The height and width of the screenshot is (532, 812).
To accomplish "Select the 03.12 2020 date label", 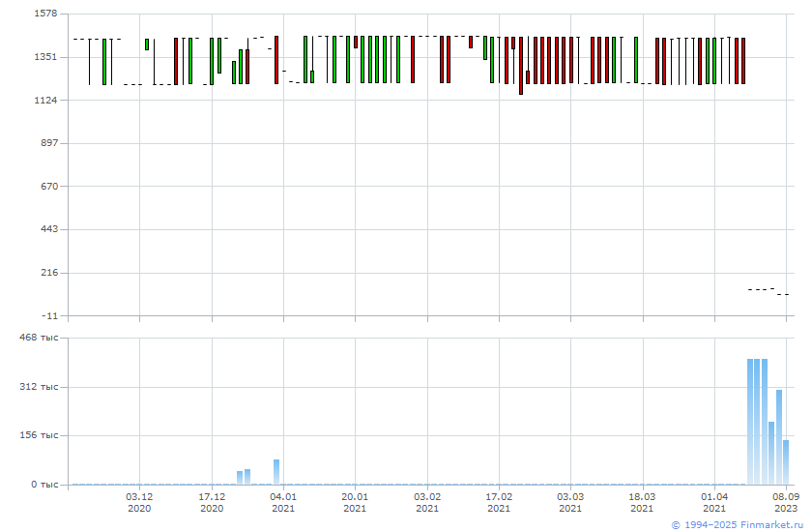I will click(139, 502).
